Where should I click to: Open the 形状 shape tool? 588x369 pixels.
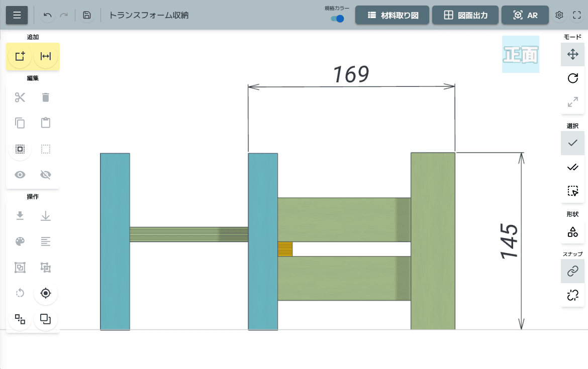(x=572, y=232)
